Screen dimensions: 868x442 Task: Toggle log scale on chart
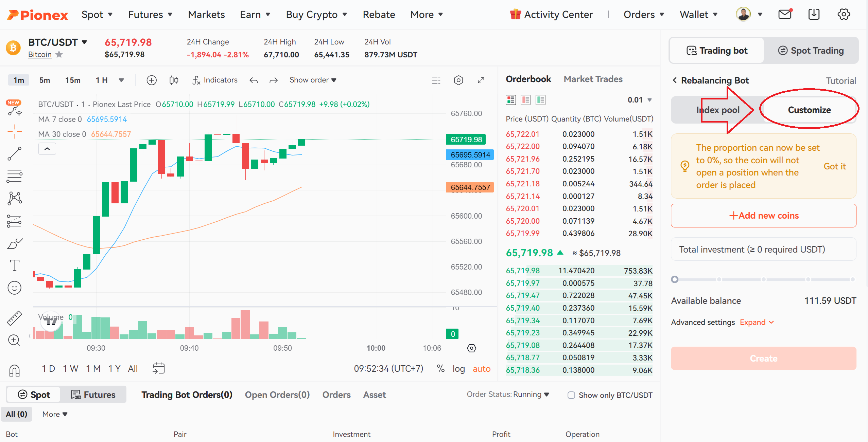coord(458,369)
